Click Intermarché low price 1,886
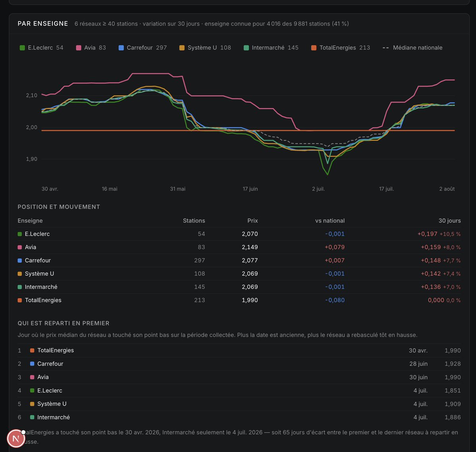This screenshot has width=476, height=452. 453,417
